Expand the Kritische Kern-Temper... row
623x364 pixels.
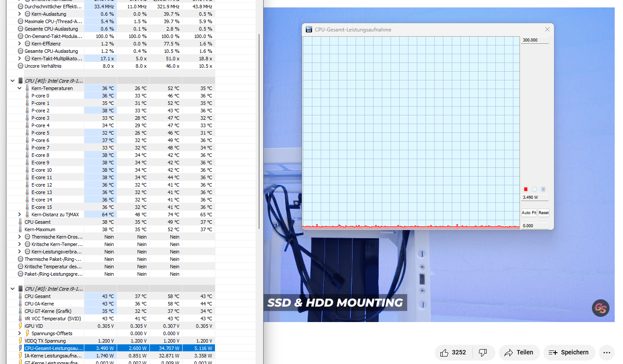point(19,244)
